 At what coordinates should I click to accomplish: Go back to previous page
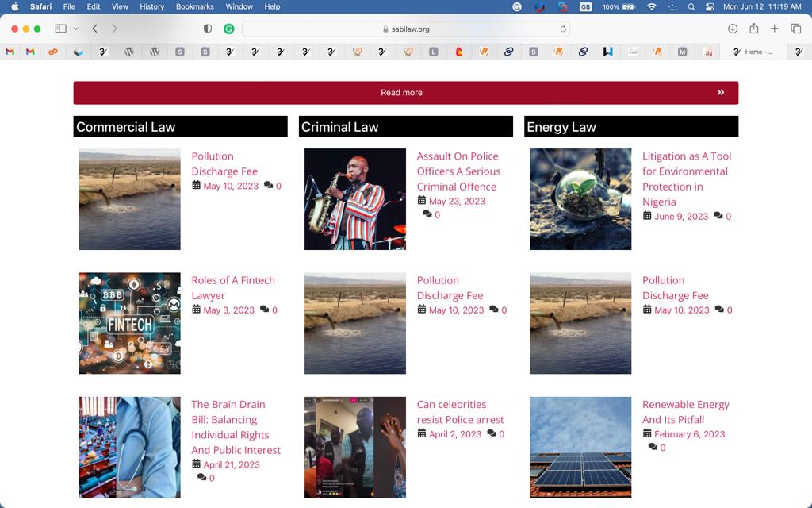click(x=94, y=29)
